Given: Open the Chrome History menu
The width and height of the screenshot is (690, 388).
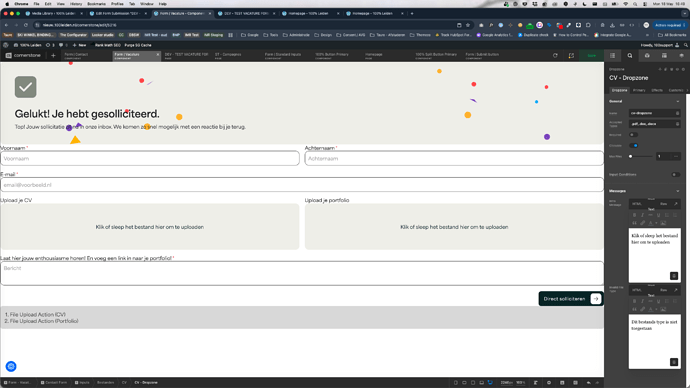Looking at the screenshot, I should point(76,4).
